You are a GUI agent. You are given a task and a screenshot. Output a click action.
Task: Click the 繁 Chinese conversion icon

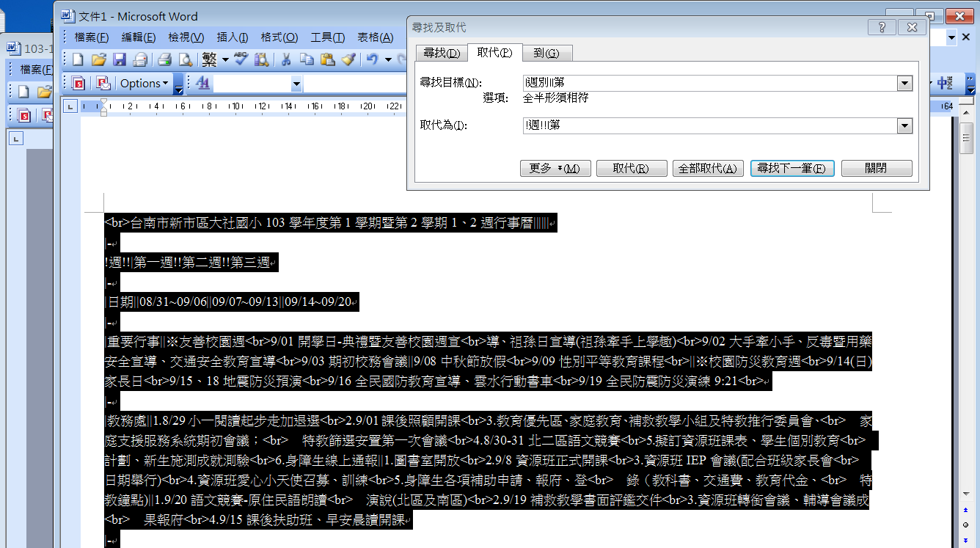210,59
